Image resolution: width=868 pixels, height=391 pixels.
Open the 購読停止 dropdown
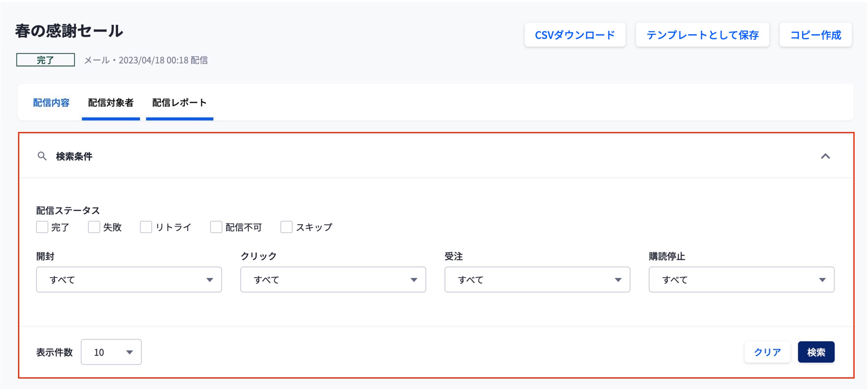tap(741, 279)
